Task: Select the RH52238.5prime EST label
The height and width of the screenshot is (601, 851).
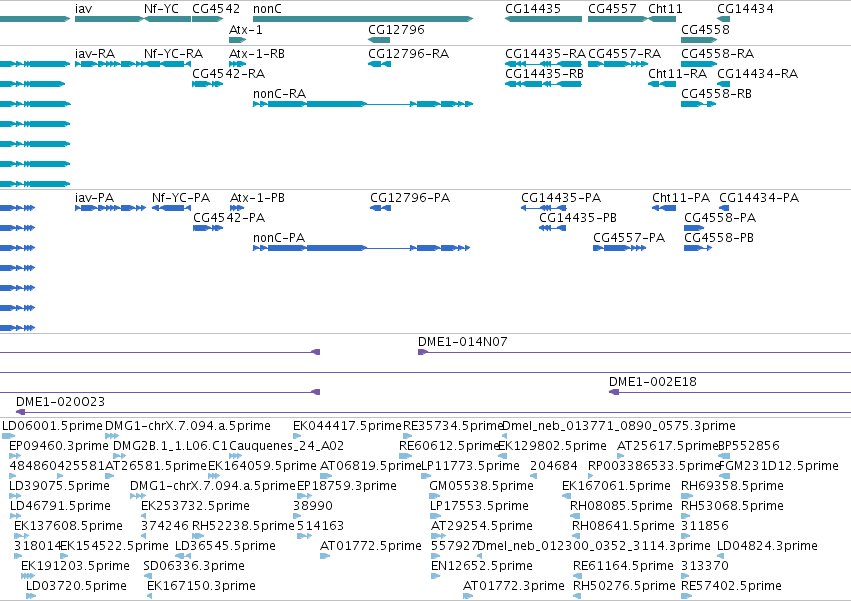Action: tap(243, 526)
